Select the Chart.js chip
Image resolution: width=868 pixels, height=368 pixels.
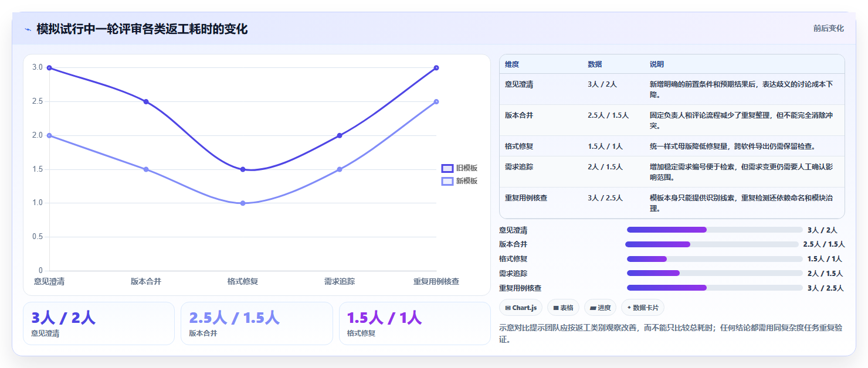click(x=521, y=308)
